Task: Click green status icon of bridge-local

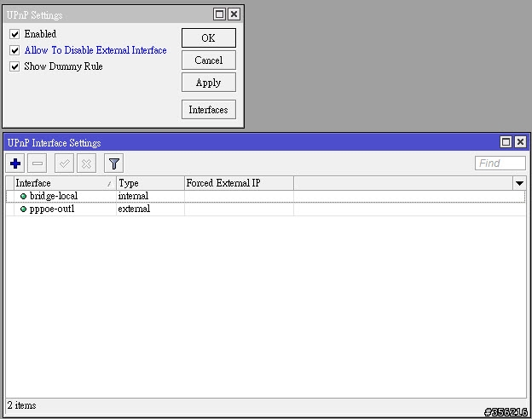Action: [23, 196]
